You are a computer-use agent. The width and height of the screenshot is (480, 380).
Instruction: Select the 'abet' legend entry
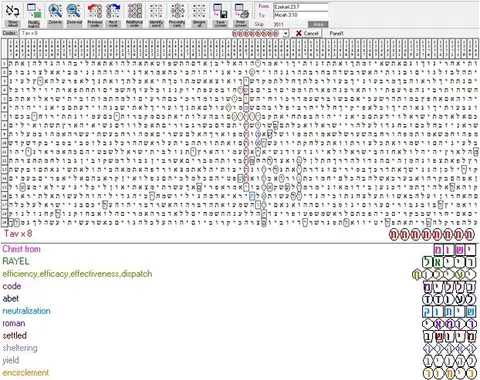10,298
